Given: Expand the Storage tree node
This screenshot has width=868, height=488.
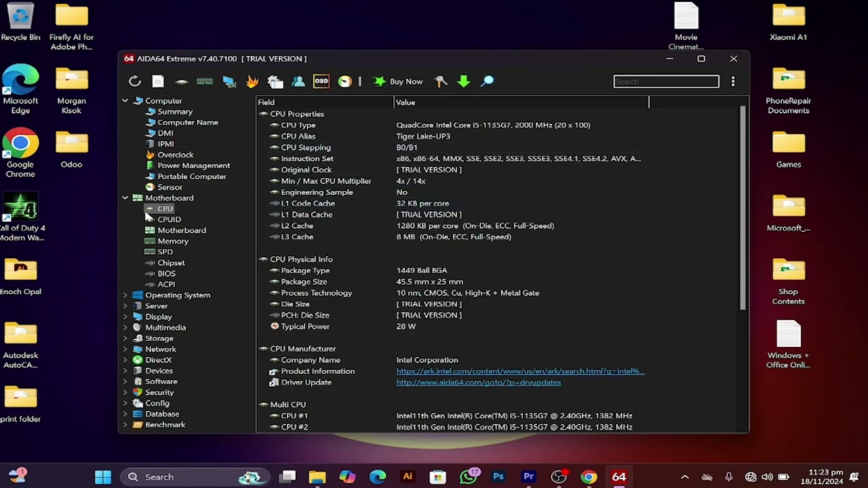Looking at the screenshot, I should coord(125,338).
